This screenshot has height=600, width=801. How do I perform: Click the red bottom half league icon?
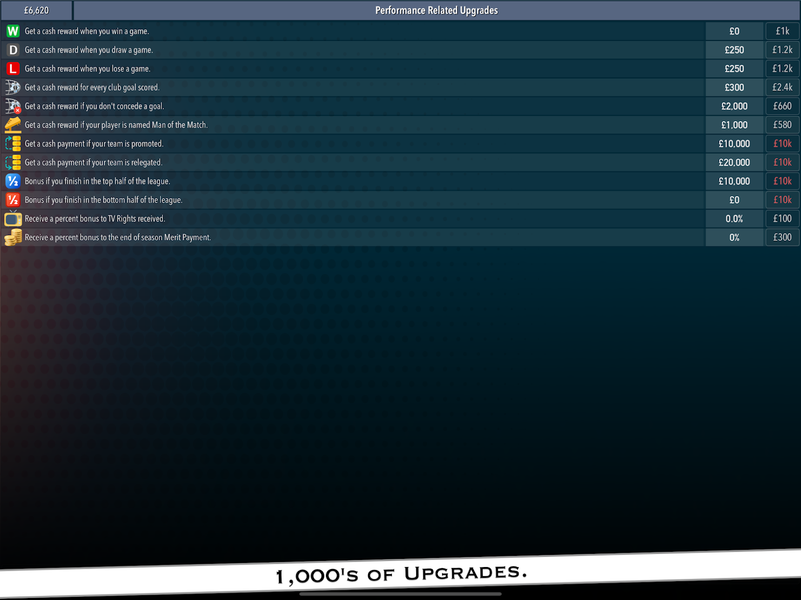click(13, 200)
